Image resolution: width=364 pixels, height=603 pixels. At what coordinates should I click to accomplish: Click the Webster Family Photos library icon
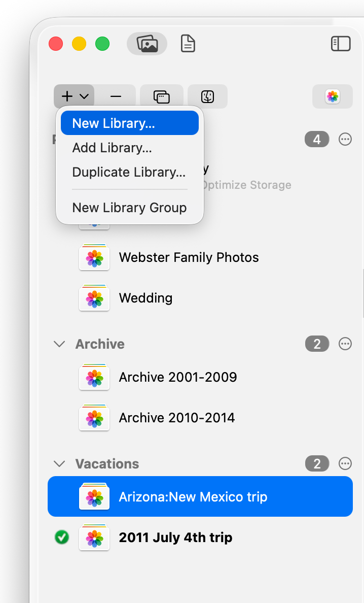(94, 257)
